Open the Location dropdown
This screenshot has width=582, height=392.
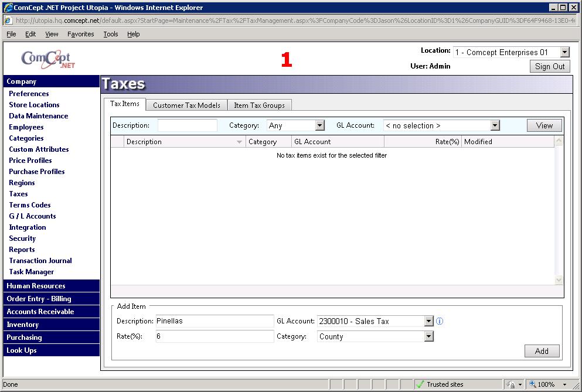tap(564, 53)
